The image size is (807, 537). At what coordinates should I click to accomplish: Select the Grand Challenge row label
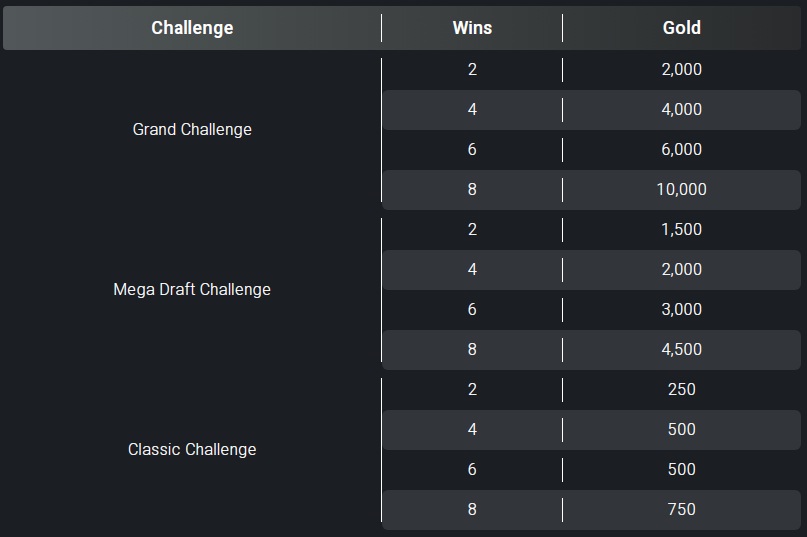click(192, 129)
